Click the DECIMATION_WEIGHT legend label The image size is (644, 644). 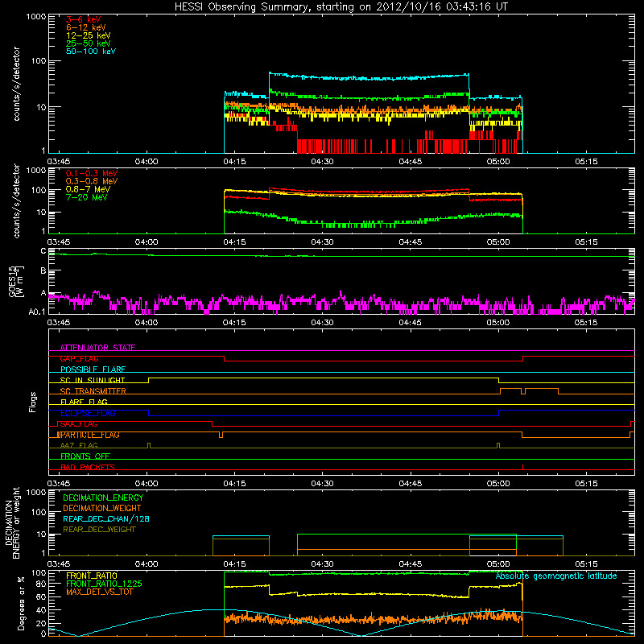click(x=102, y=508)
